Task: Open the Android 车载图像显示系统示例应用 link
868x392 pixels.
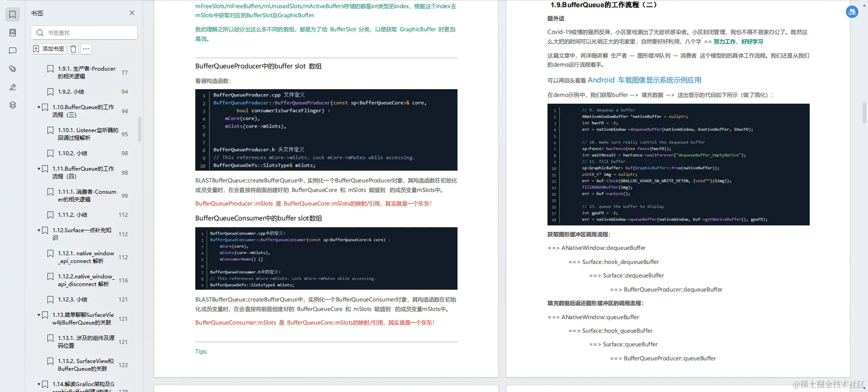Action: point(644,80)
